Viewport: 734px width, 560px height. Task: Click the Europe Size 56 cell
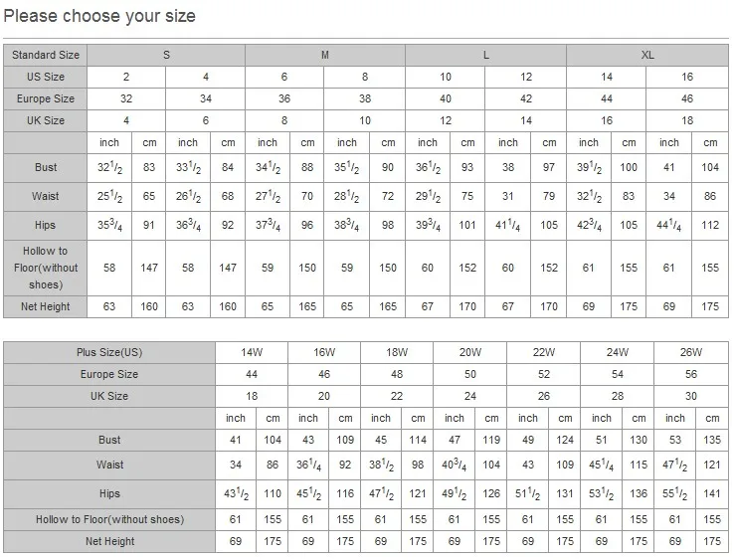tap(690, 374)
